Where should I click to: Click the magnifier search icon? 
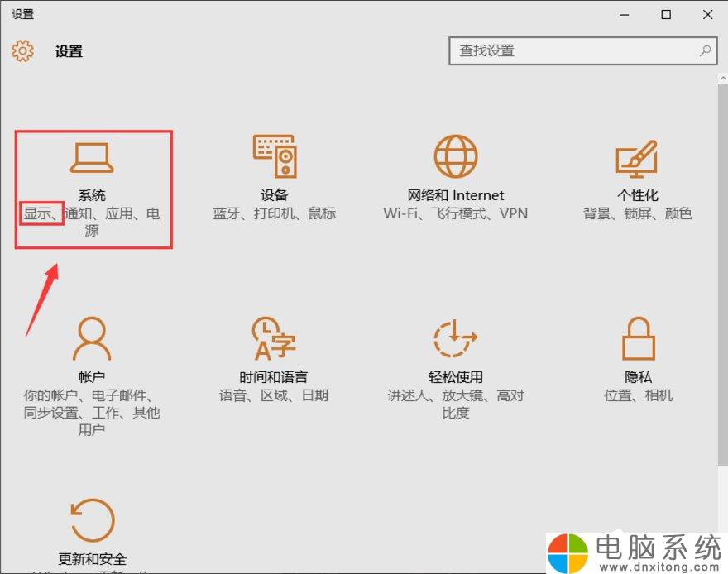pos(705,50)
